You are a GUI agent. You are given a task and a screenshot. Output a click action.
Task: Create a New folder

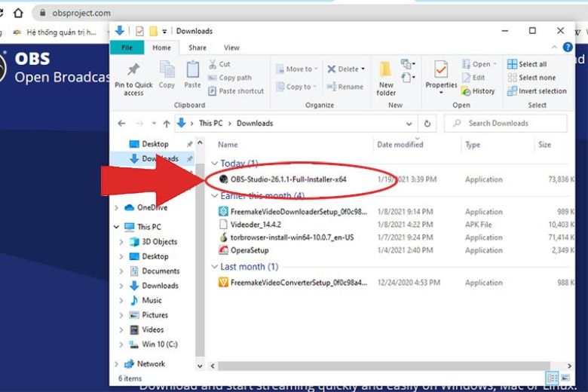click(386, 78)
